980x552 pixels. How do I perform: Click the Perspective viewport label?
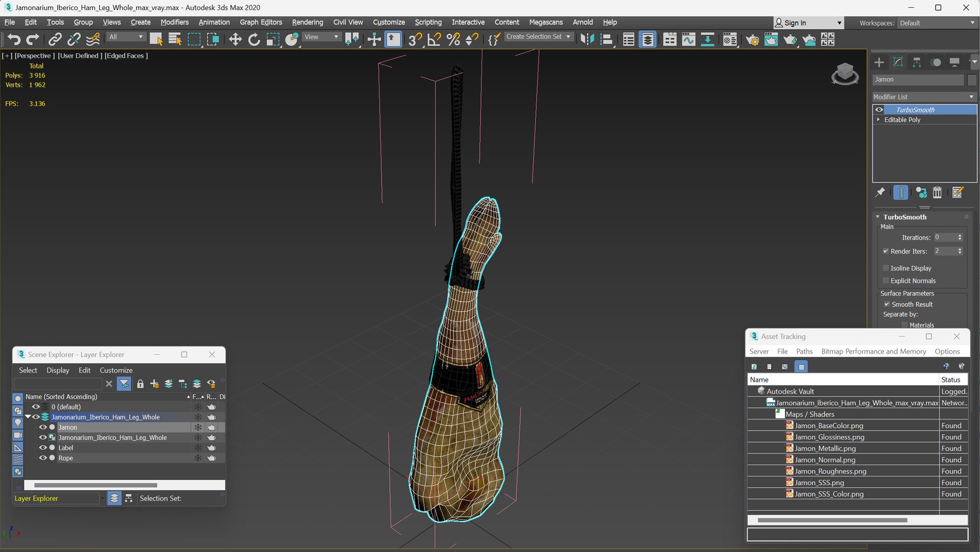pyautogui.click(x=34, y=56)
